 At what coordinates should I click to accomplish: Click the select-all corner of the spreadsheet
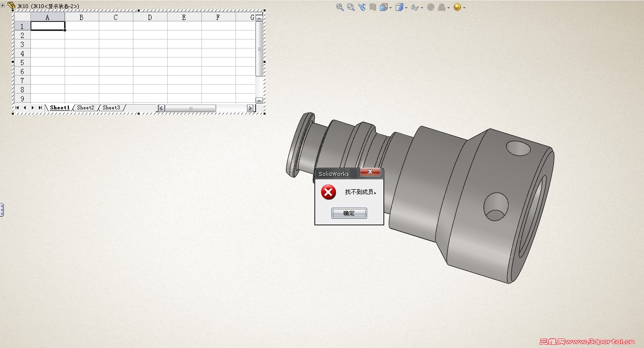pyautogui.click(x=22, y=17)
